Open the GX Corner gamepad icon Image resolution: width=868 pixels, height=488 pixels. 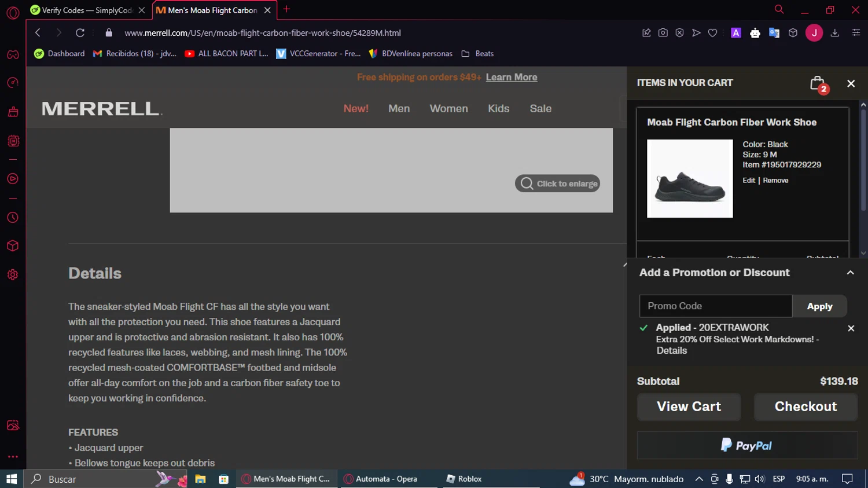tap(13, 55)
